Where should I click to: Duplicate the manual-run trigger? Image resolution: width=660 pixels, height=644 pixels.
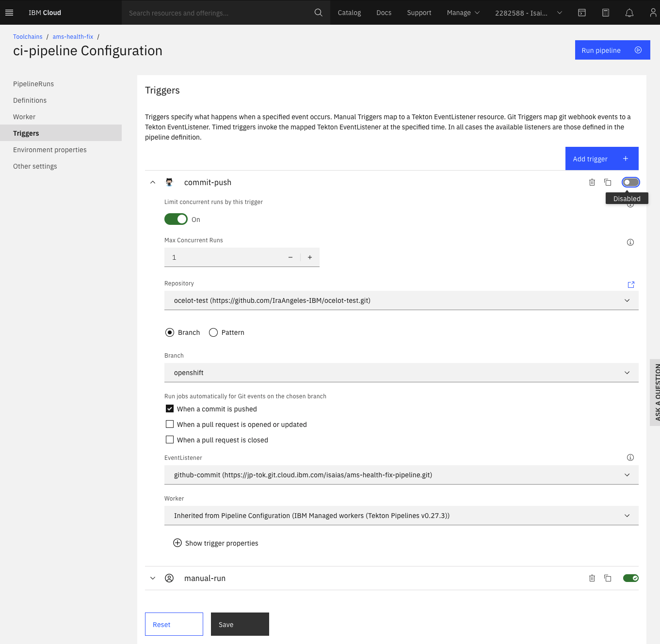[608, 578]
